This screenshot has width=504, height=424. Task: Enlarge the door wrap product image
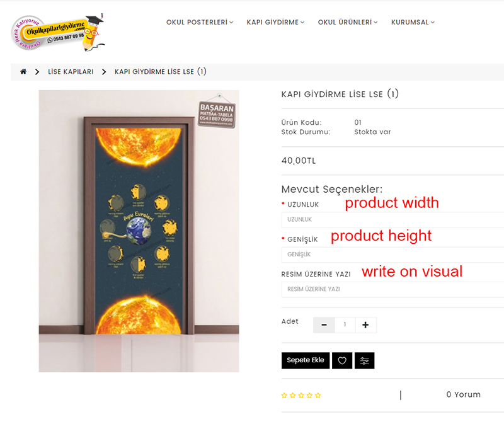click(139, 231)
